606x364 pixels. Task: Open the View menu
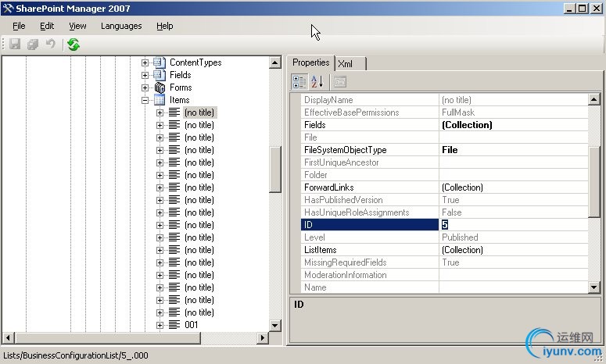click(77, 26)
